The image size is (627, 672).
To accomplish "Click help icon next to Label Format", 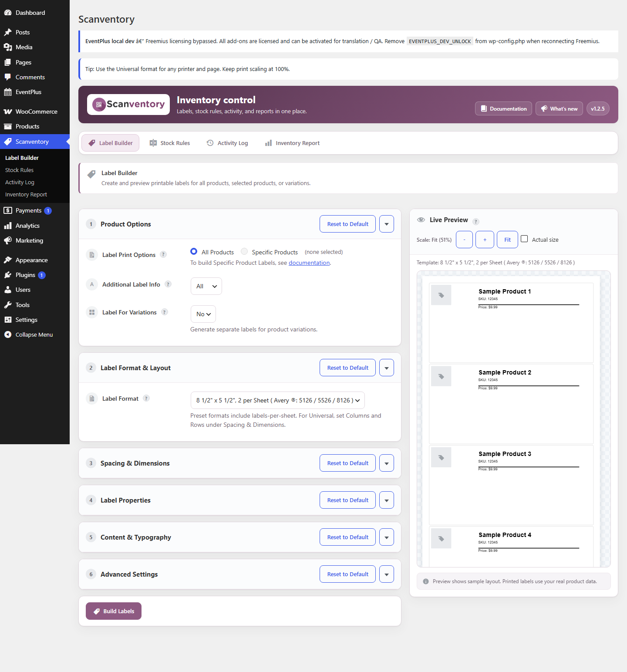I will tap(146, 398).
